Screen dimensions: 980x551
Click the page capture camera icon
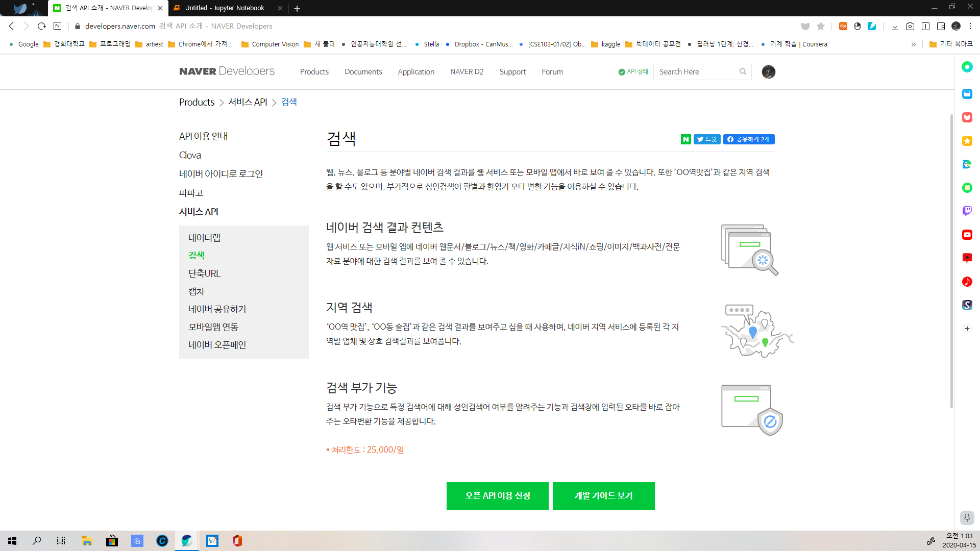coord(910,26)
